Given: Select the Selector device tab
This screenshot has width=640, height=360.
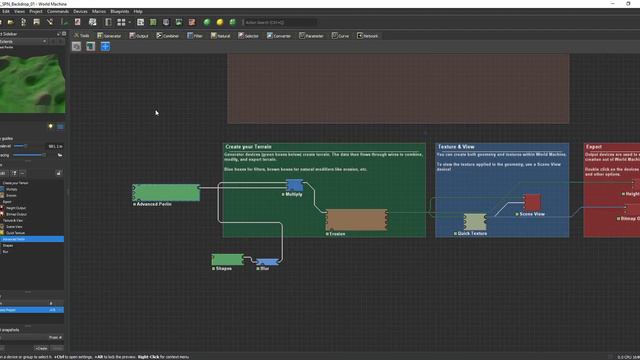Looking at the screenshot, I should point(248,36).
